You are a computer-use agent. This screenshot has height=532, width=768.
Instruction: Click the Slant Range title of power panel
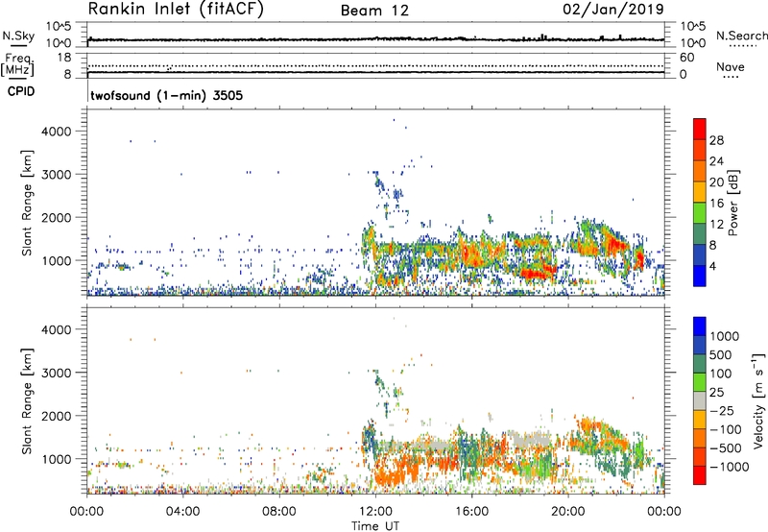tap(27, 203)
